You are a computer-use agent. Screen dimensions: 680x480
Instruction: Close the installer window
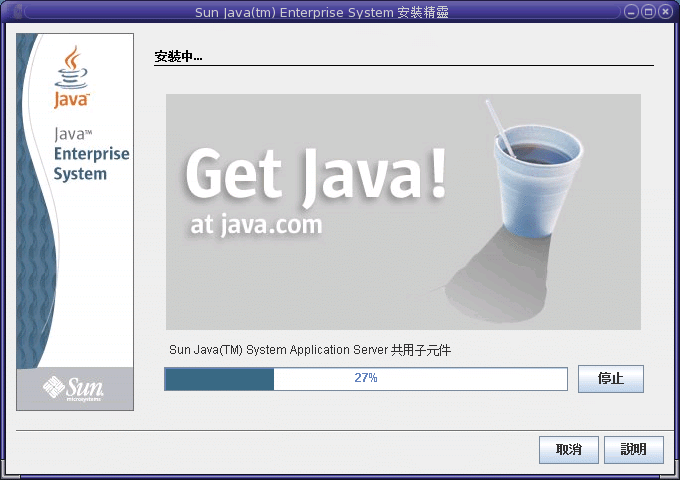(x=665, y=12)
